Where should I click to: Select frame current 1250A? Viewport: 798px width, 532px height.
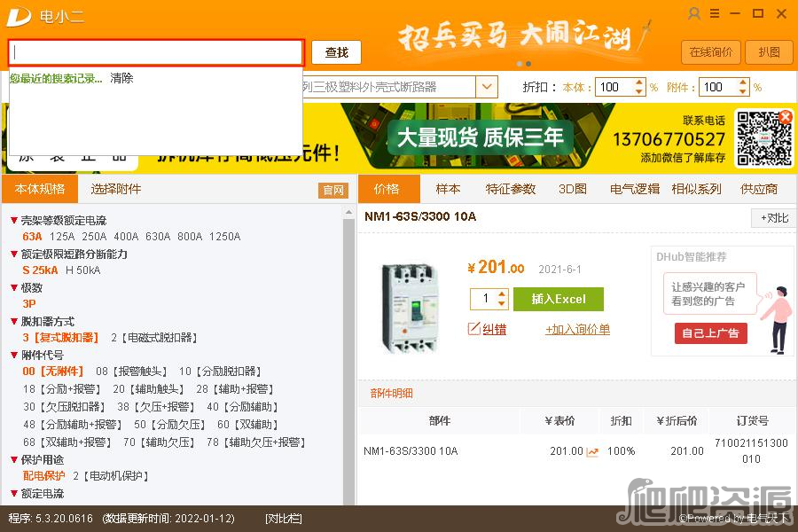[225, 236]
